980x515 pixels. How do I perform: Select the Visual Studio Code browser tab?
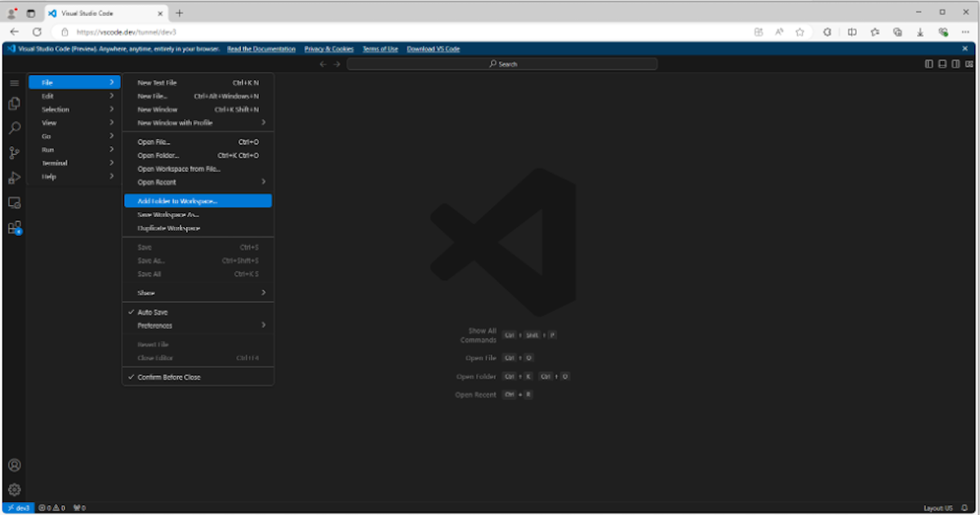click(105, 13)
